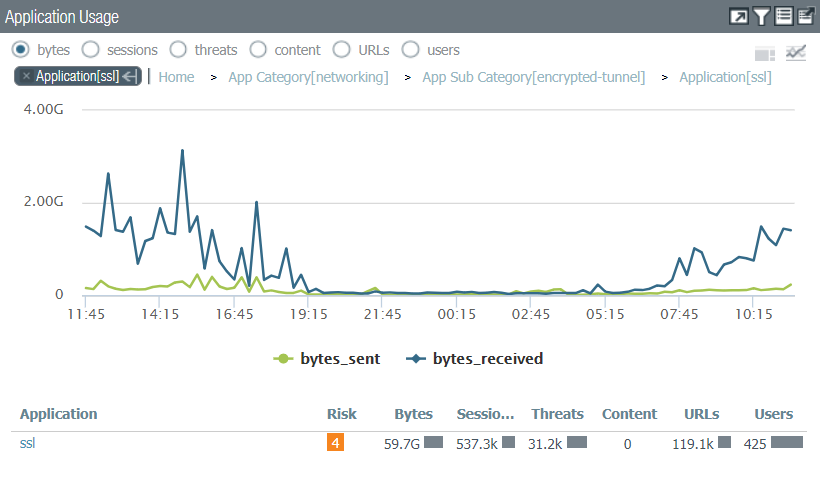Image resolution: width=820 pixels, height=480 pixels.
Task: Choose the users radio option
Action: tap(410, 49)
